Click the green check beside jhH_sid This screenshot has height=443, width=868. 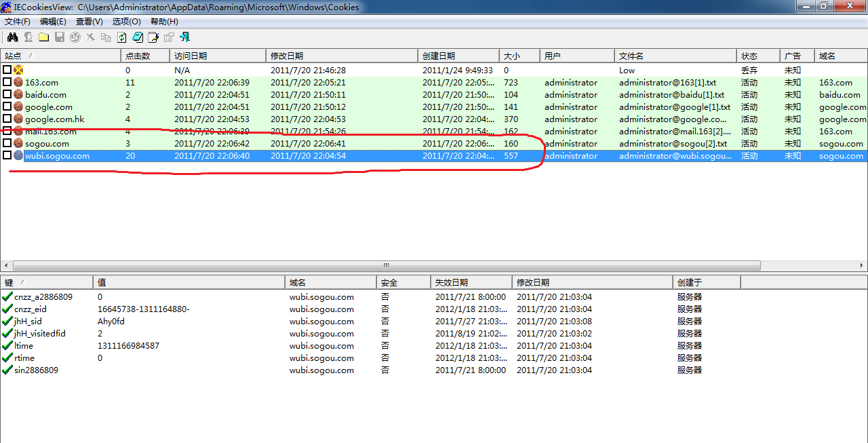tap(7, 321)
